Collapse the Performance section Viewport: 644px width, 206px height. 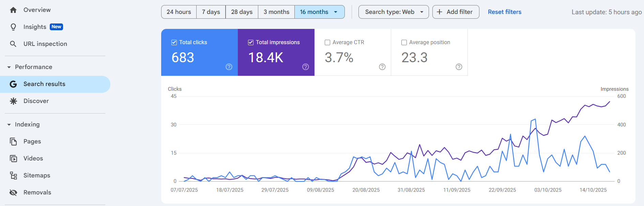click(x=9, y=67)
